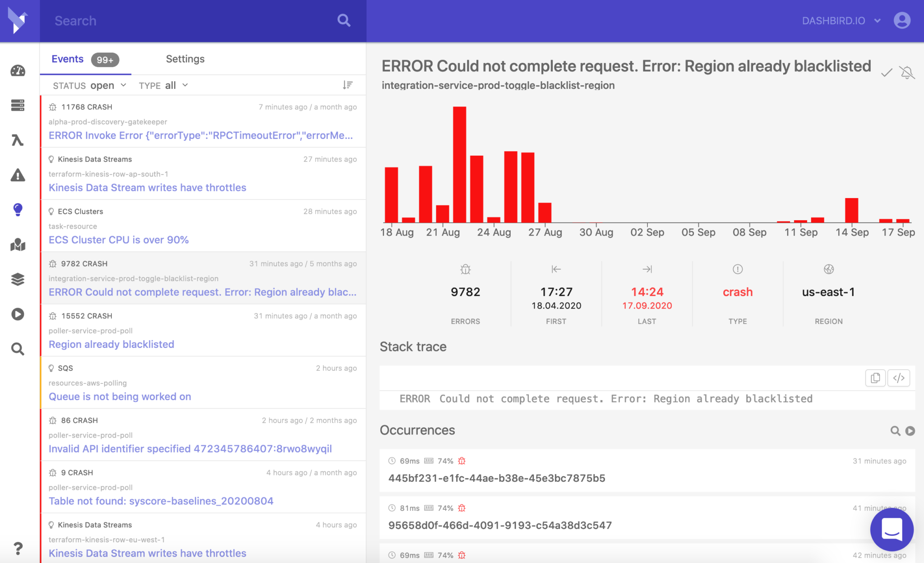Resolve the error with the checkmark icon
Viewport: 924px width, 563px height.
[x=887, y=72]
